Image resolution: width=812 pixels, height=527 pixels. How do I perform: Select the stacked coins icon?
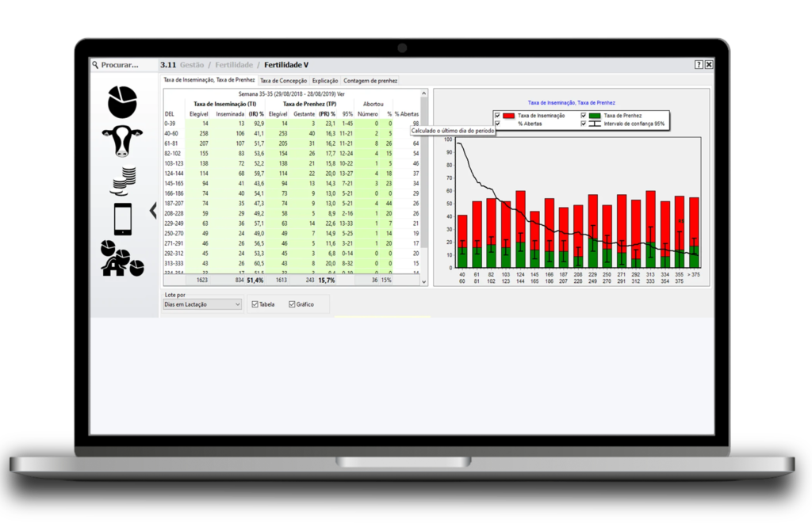[122, 181]
